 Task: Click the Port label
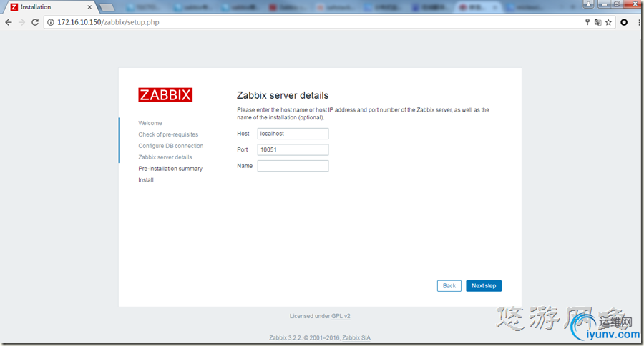pos(243,149)
